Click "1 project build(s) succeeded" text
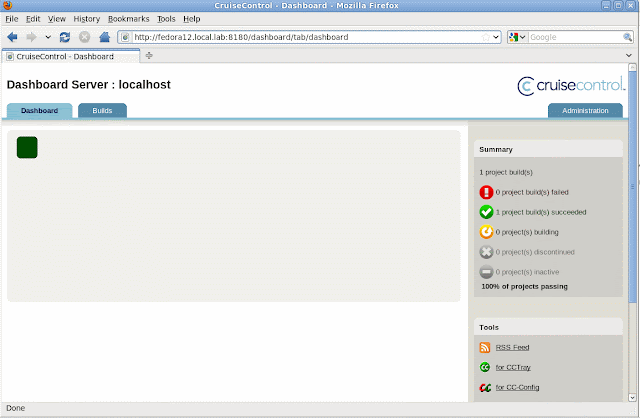This screenshot has height=418, width=640. (x=541, y=212)
